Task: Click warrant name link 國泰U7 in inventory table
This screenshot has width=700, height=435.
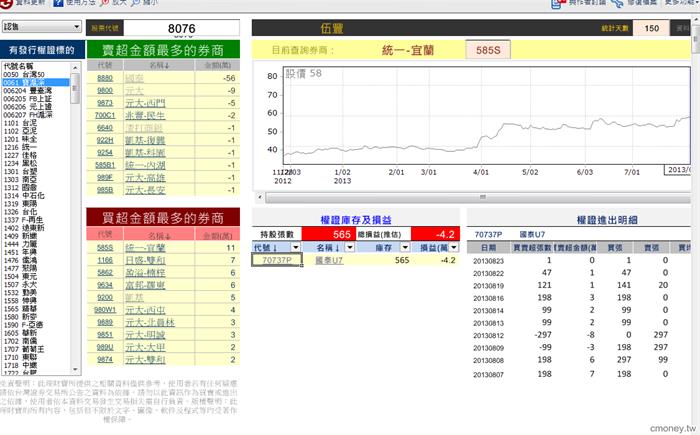Action: point(329,260)
